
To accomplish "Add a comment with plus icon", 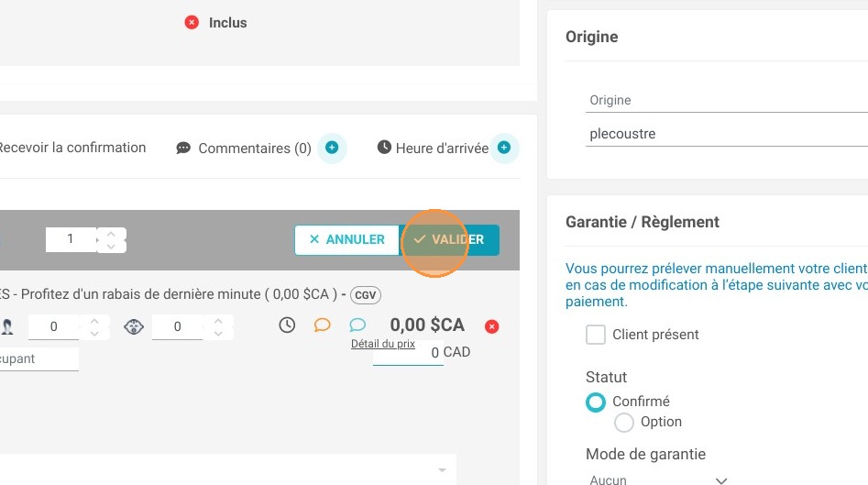I will click(x=332, y=148).
